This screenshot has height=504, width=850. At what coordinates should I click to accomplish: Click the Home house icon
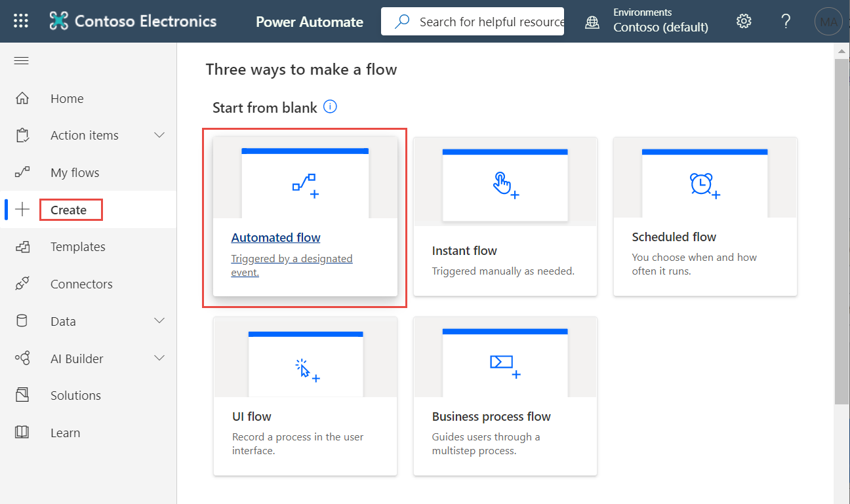22,98
